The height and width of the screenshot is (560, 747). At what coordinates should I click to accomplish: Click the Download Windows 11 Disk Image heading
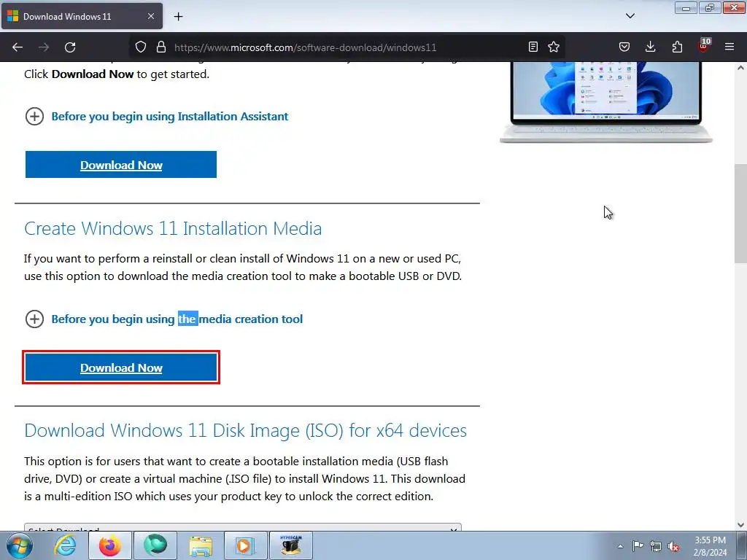[245, 430]
